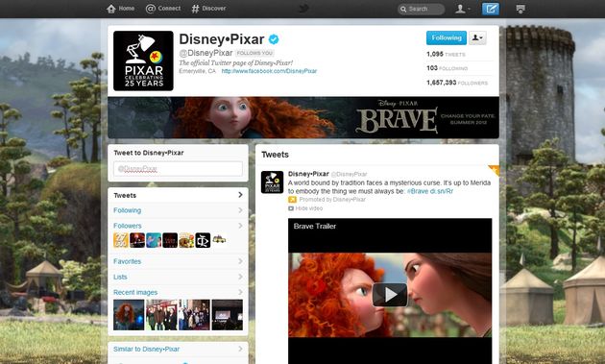Image resolution: width=605 pixels, height=364 pixels.
Task: Open the third recent image group photo
Action: click(194, 315)
